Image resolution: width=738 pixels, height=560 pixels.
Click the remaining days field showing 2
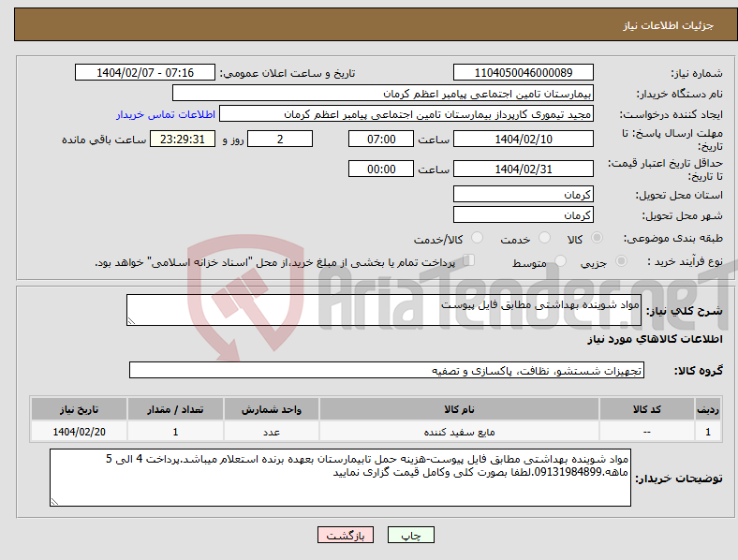[x=280, y=139]
